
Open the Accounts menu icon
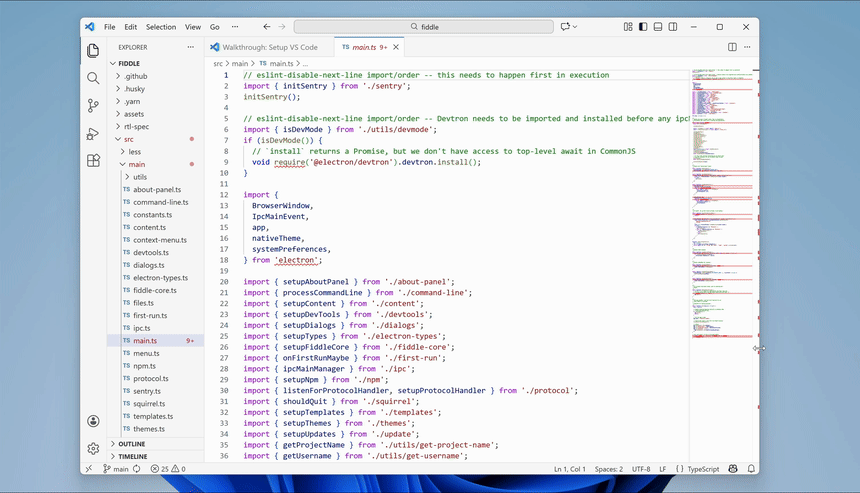93,422
